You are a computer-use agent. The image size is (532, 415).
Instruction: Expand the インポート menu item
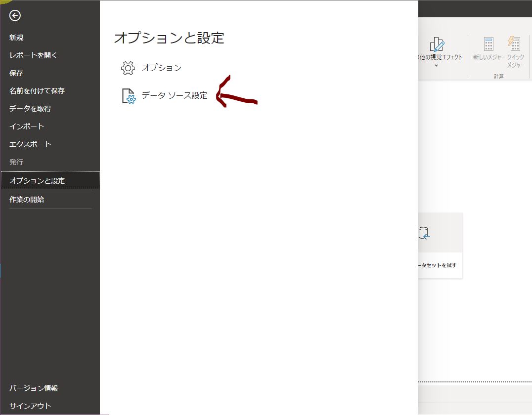pyautogui.click(x=27, y=126)
